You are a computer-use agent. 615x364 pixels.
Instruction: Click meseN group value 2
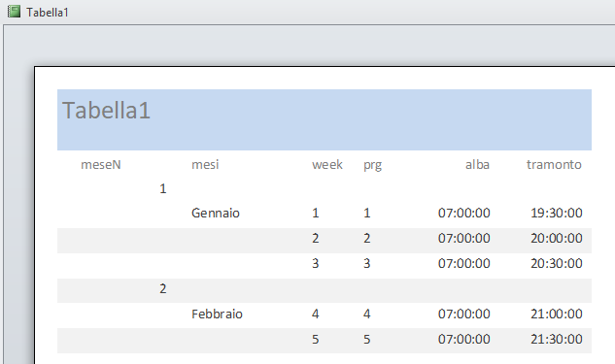click(x=163, y=288)
